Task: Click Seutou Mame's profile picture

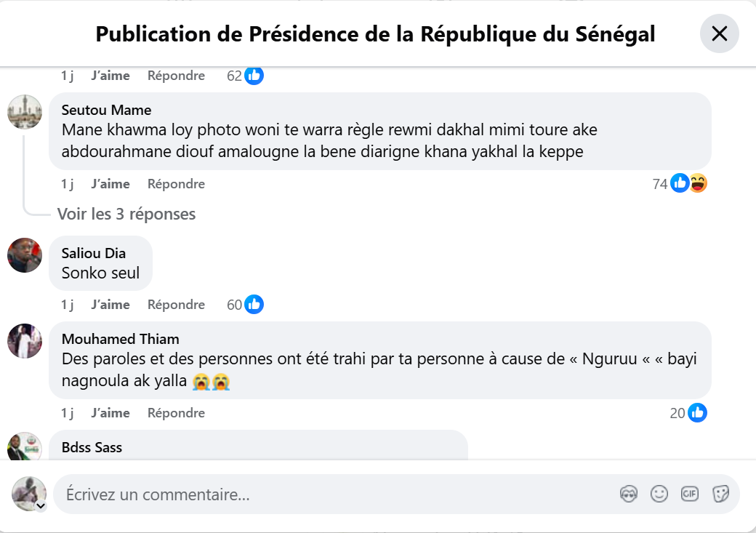Action: pos(25,111)
